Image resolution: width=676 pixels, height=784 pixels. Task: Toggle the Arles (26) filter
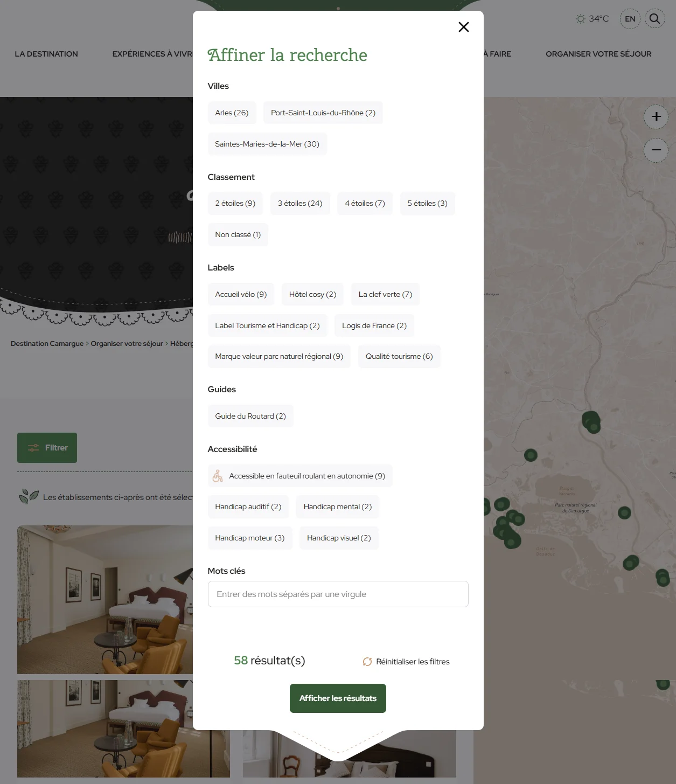[232, 113]
